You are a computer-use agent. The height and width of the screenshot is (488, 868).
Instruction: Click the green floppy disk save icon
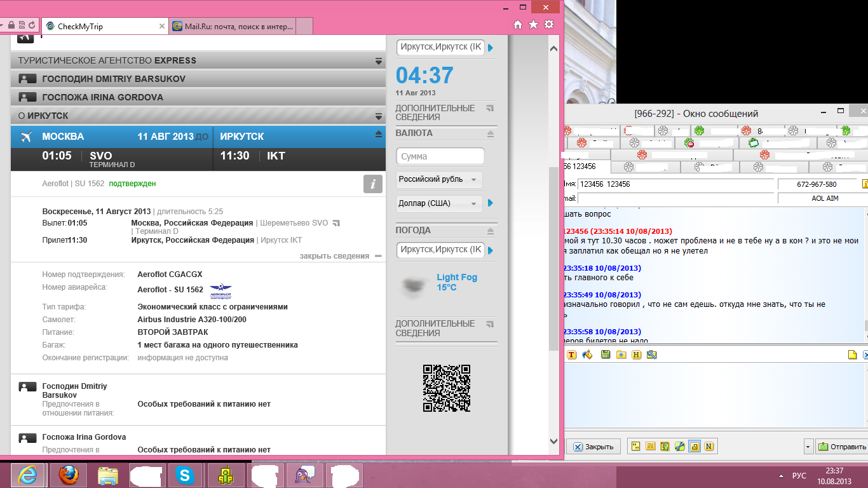click(606, 355)
